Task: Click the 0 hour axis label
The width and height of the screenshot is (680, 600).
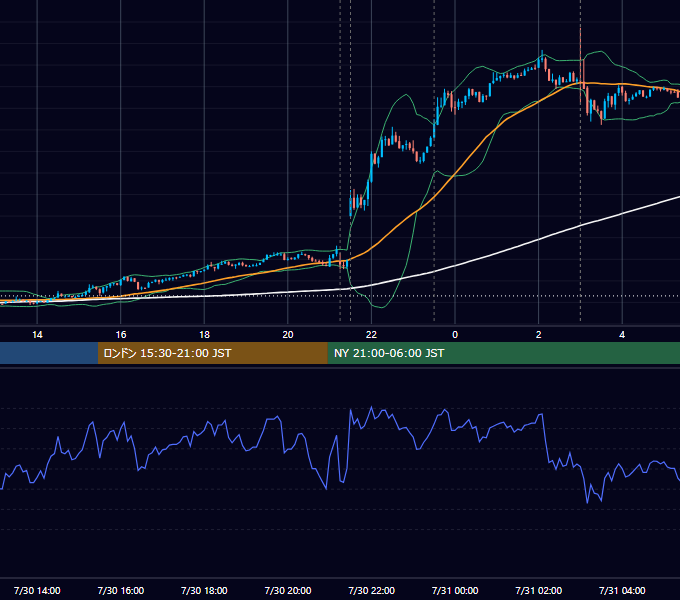Action: click(x=455, y=335)
